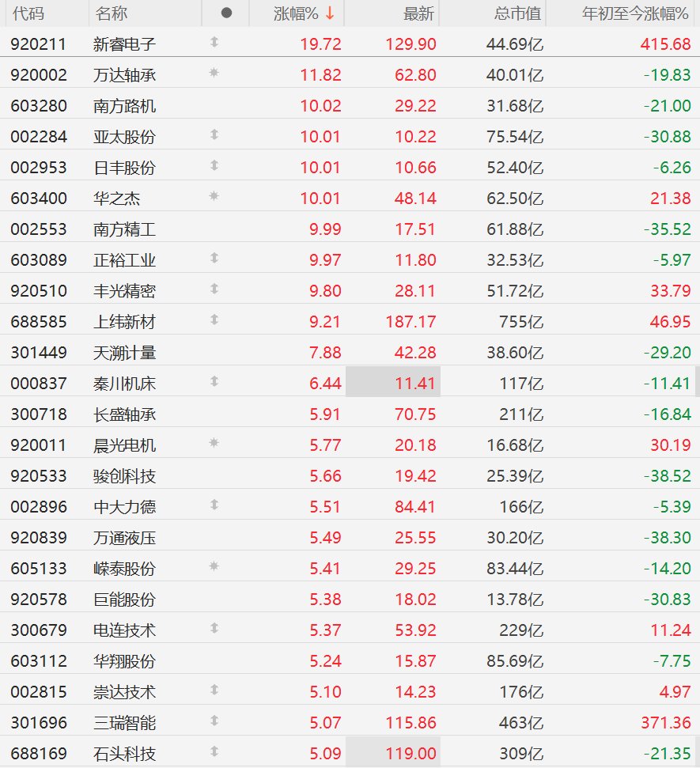The height and width of the screenshot is (768, 700).
Task: Click the marker icon in 石头科技 row
Action: click(214, 752)
